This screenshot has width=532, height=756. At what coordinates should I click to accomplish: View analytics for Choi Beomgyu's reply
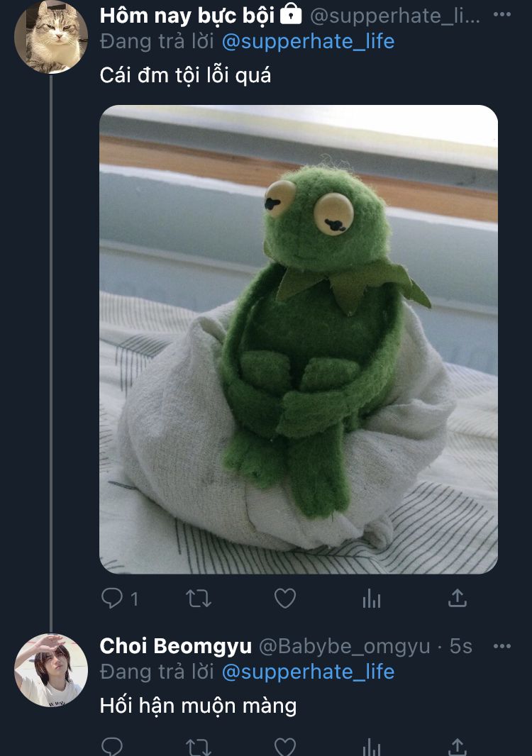372,746
